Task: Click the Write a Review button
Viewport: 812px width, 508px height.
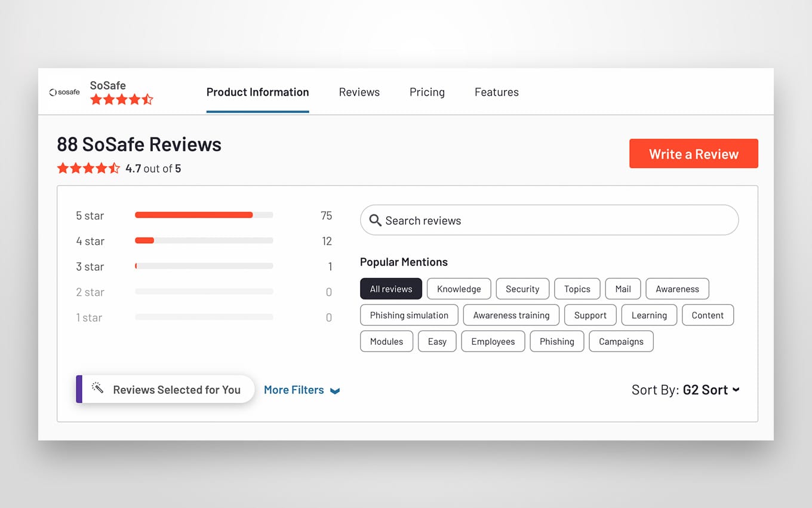Action: [694, 154]
